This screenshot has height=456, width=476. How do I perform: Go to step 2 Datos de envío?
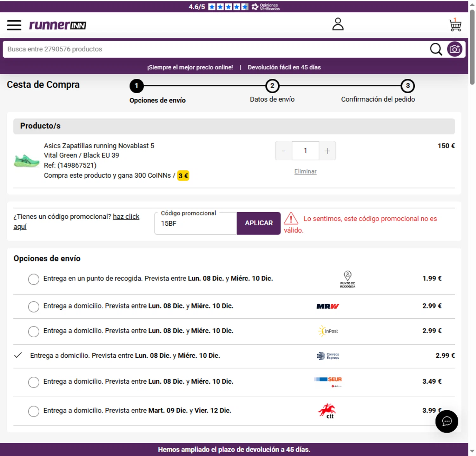coord(272,86)
